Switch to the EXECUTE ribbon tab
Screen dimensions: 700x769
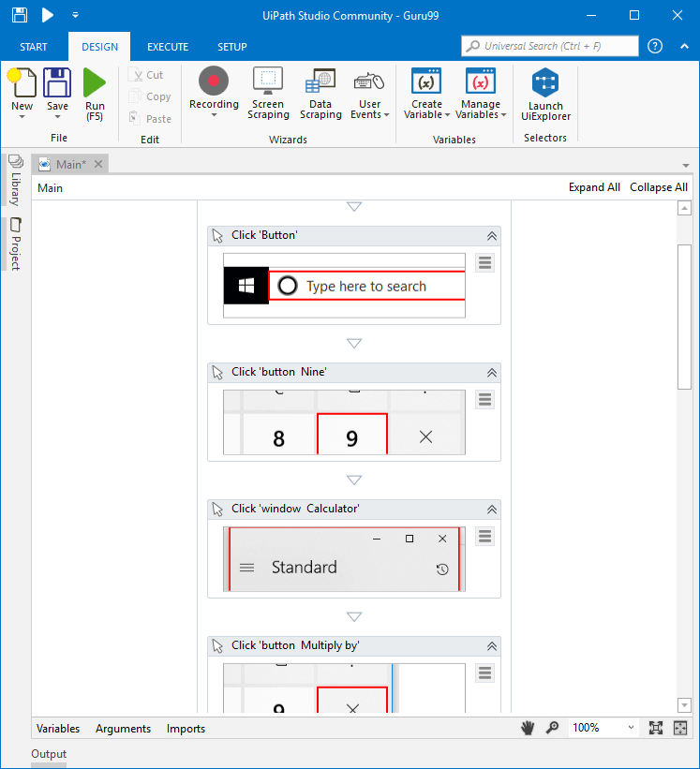pos(168,47)
